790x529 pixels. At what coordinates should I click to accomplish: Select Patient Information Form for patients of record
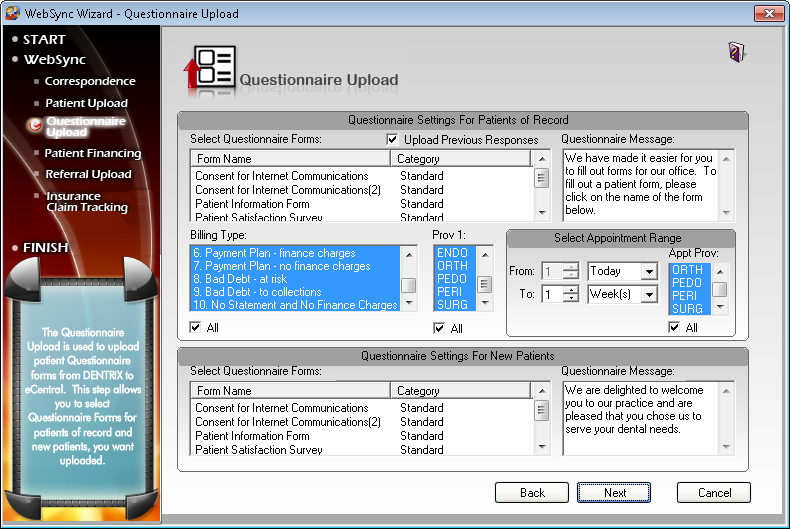point(252,204)
